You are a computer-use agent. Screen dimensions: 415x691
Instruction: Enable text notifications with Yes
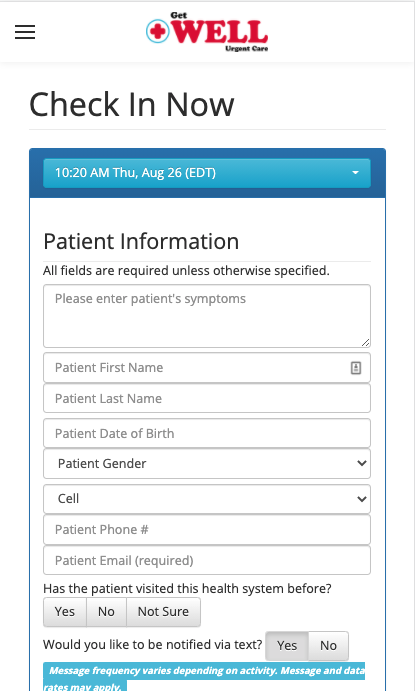coord(287,646)
